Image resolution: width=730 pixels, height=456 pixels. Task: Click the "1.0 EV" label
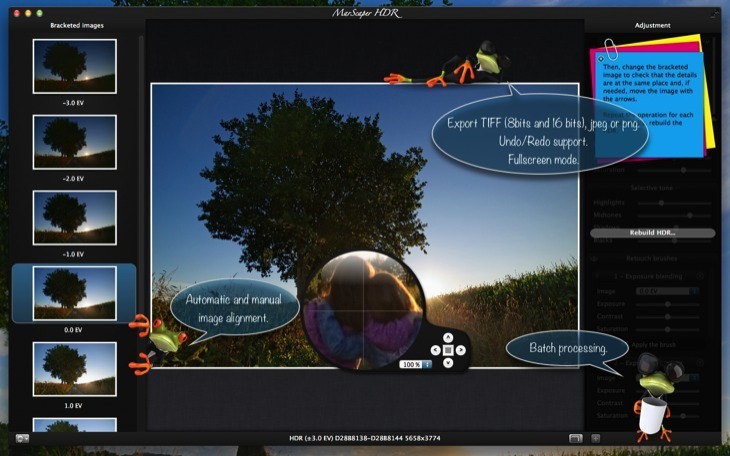(73, 406)
